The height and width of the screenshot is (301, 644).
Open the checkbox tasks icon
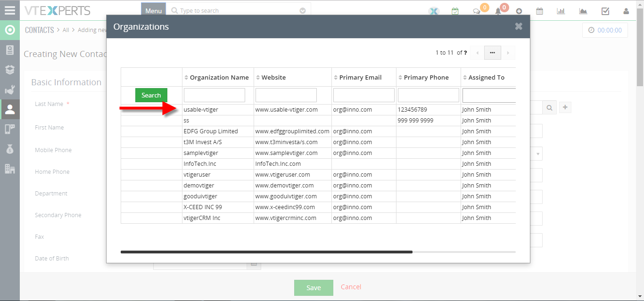(605, 11)
